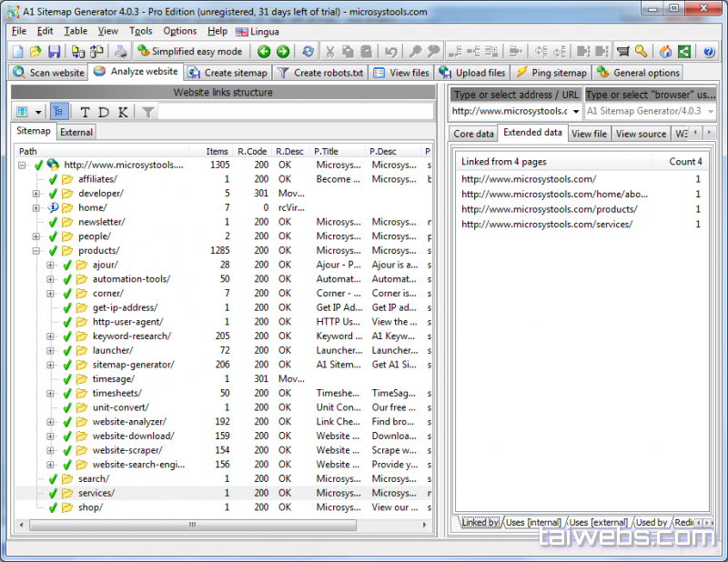Click the Save project floppy disk icon
Screen dimensions: 728x562
point(54,52)
